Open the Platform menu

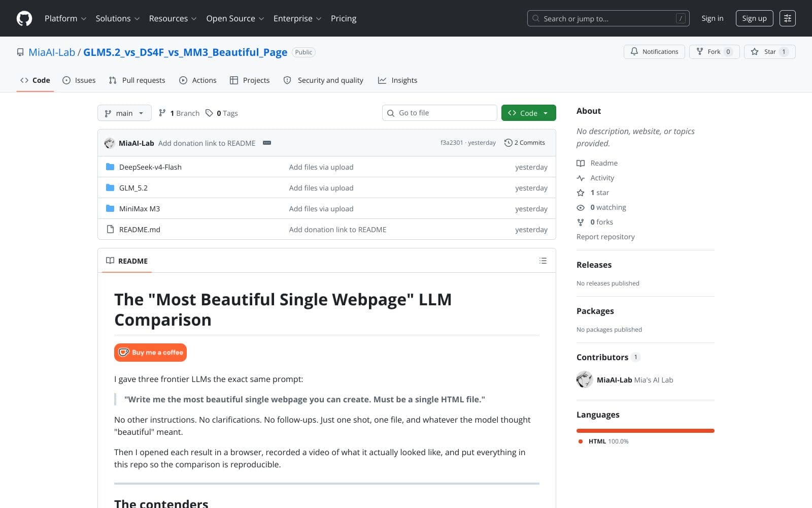tap(65, 18)
